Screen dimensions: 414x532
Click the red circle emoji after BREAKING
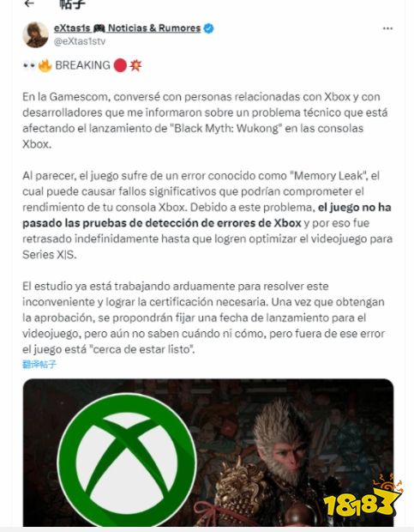(x=120, y=65)
